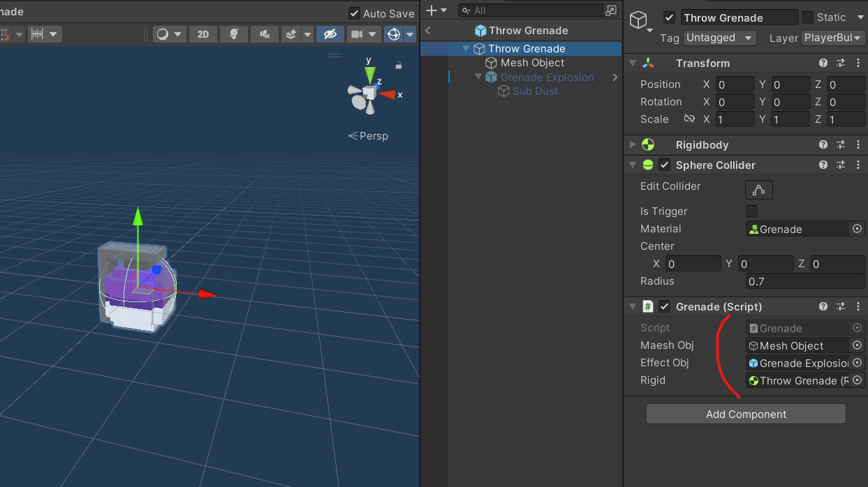The image size is (868, 487).
Task: Toggle the Scale proportions link icon
Action: 689,119
